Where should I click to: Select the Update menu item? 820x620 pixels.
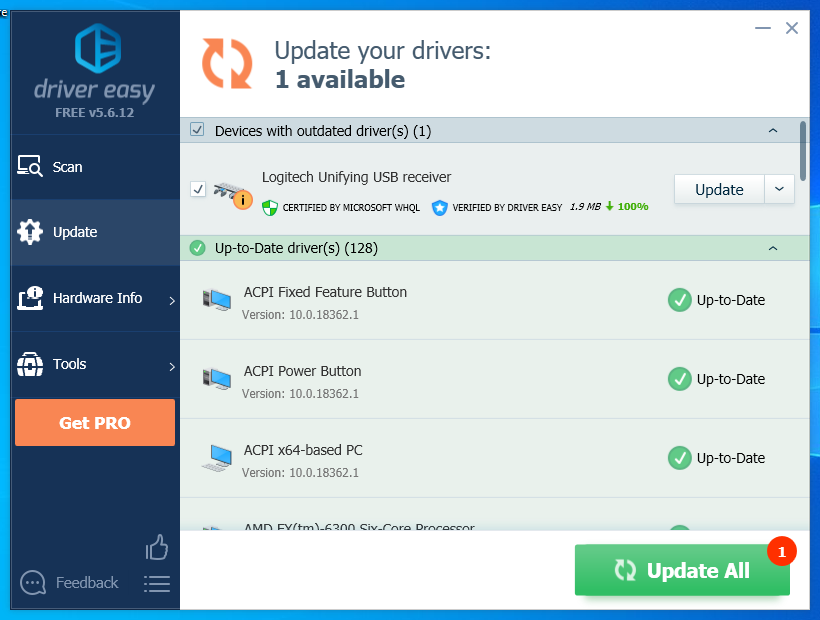[95, 232]
